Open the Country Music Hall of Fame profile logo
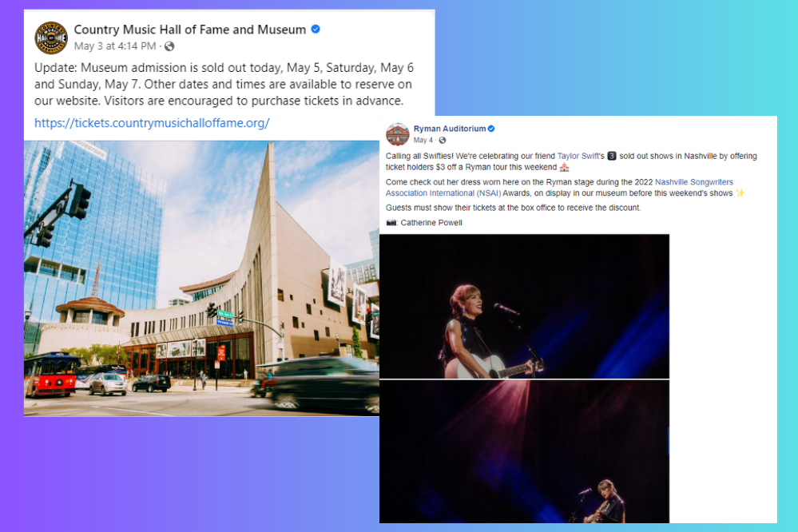 click(51, 38)
